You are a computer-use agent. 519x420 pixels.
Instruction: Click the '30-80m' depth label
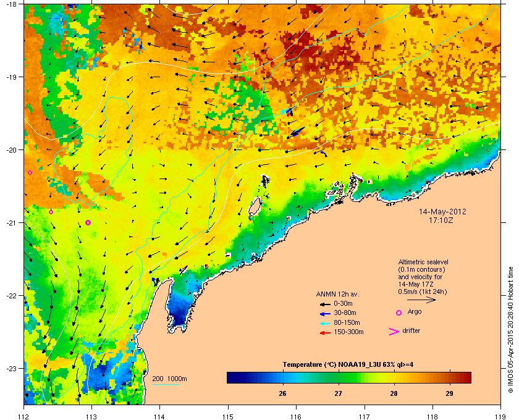coord(345,313)
